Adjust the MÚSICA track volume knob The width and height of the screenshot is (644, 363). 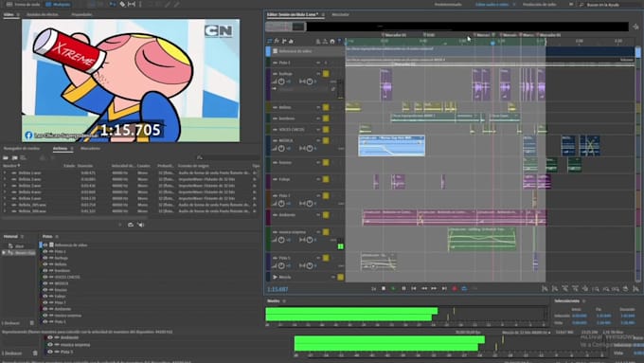[281, 149]
